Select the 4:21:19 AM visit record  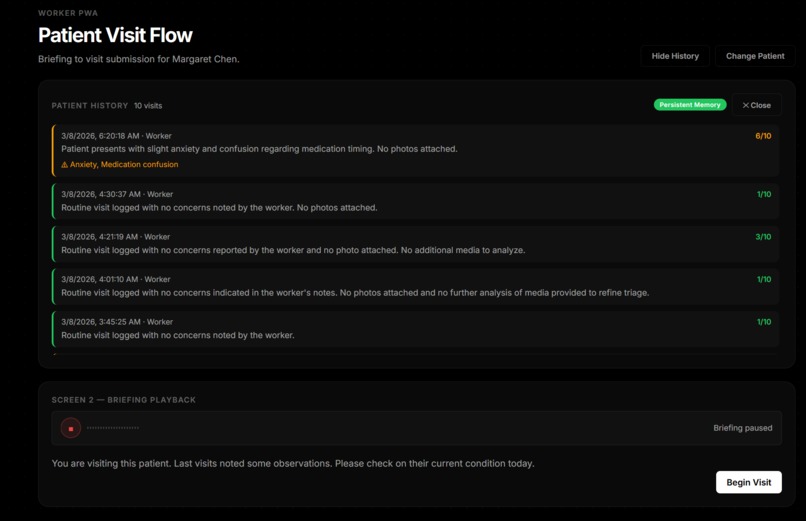point(415,244)
